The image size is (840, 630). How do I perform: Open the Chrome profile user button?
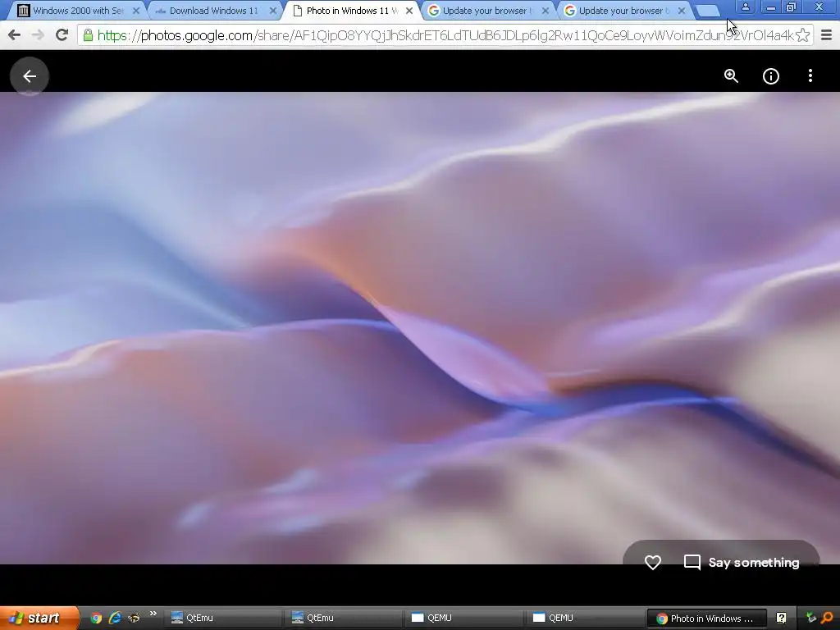coord(745,7)
